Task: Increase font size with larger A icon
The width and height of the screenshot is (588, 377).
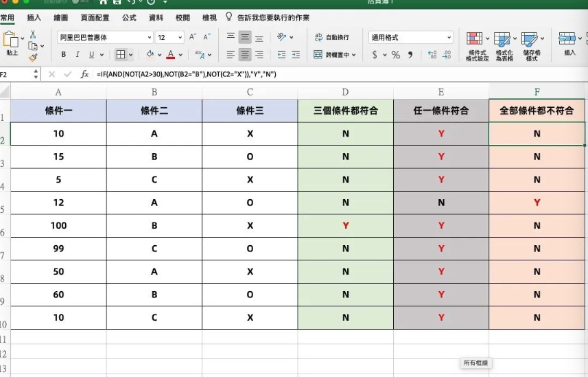Action: [x=192, y=37]
